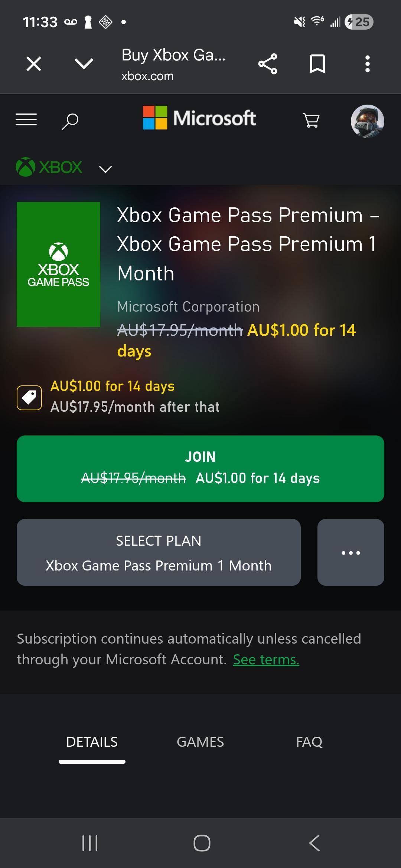The width and height of the screenshot is (401, 868).
Task: Open the hamburger navigation menu
Action: (x=26, y=120)
